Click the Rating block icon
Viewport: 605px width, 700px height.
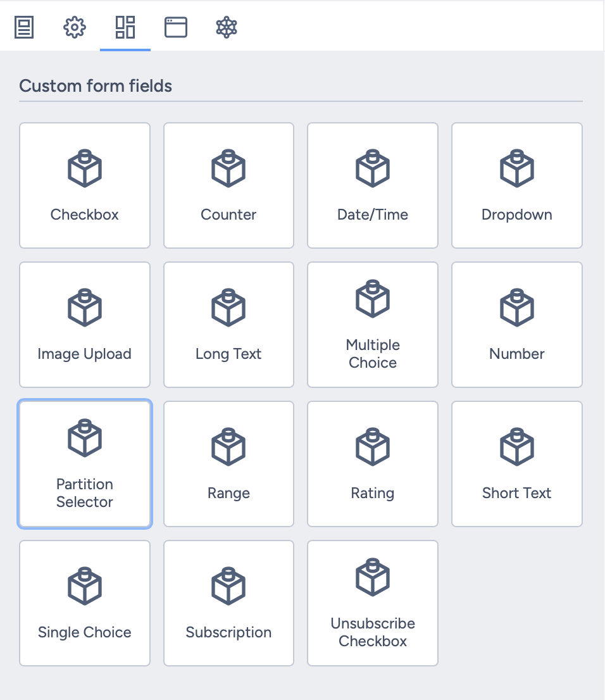pos(373,447)
